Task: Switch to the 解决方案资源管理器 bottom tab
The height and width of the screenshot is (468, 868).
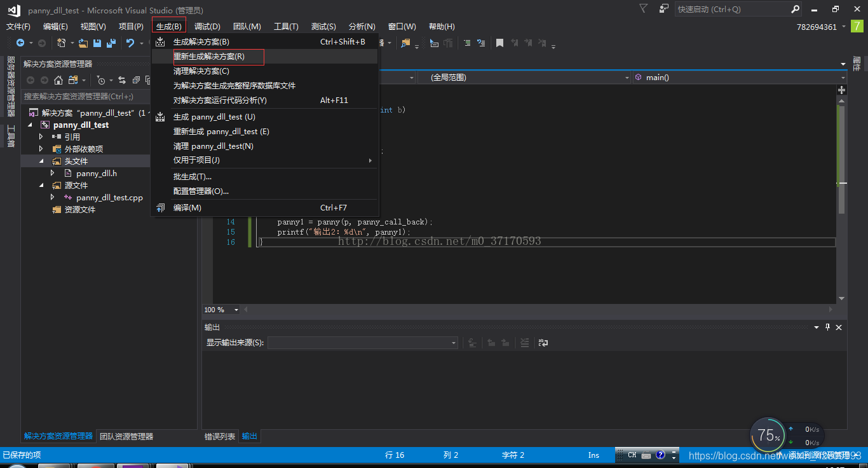Action: (58, 437)
